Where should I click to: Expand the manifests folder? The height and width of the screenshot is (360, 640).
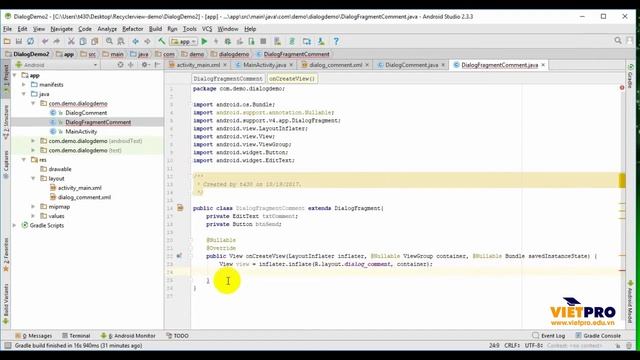24,84
